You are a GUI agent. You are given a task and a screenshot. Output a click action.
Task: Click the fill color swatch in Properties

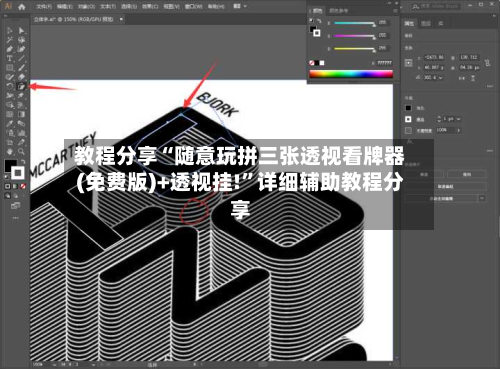point(408,108)
